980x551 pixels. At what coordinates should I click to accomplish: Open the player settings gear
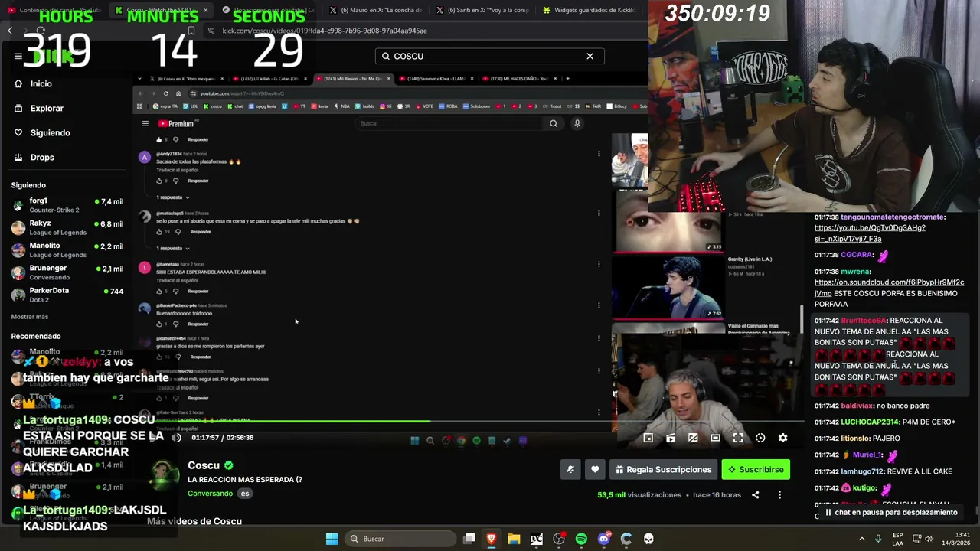782,438
